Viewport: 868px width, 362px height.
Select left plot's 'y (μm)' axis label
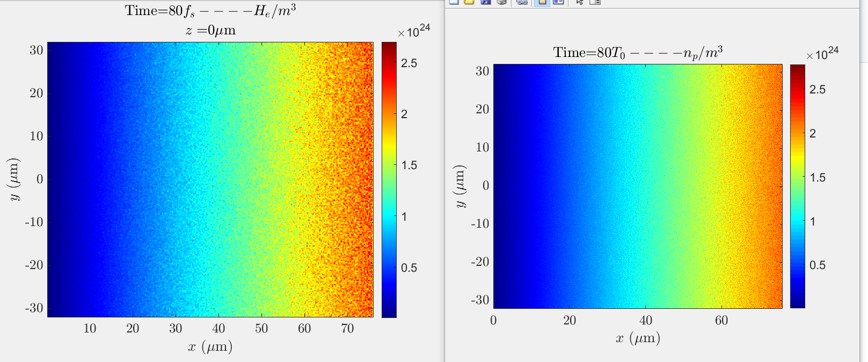click(x=14, y=180)
